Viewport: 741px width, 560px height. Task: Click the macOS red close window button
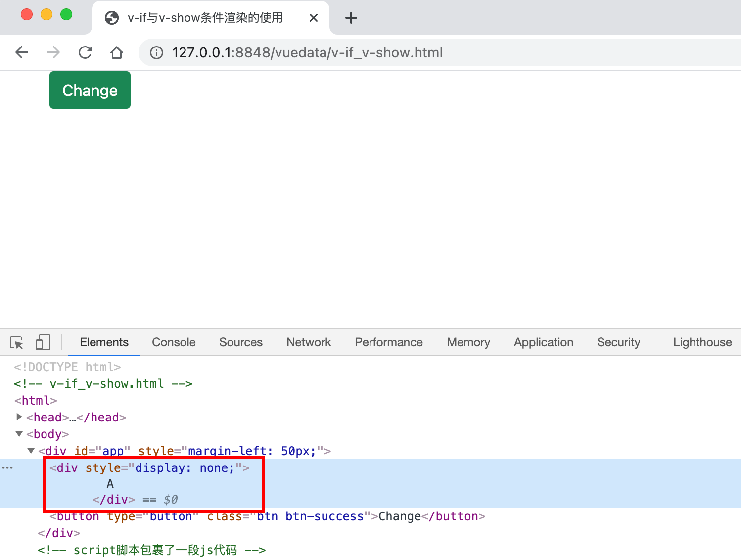tap(27, 15)
